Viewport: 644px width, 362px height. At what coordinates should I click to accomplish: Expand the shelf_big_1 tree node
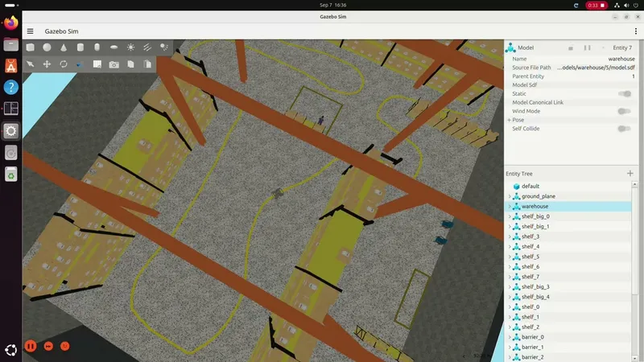point(510,227)
